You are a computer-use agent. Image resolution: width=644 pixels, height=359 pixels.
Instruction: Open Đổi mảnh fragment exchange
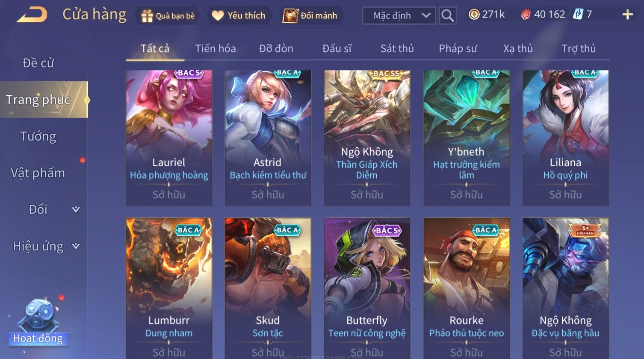click(311, 16)
